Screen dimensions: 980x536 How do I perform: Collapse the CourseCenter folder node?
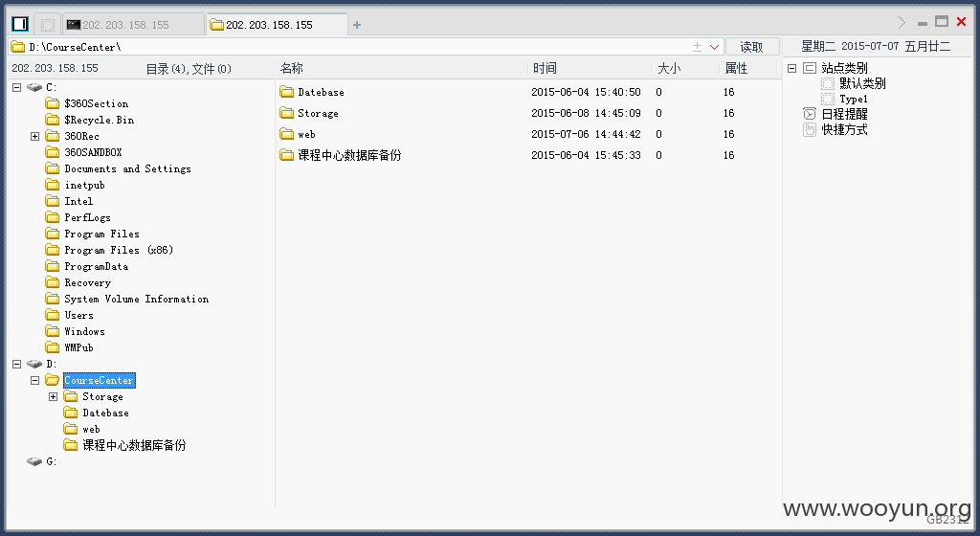tap(35, 380)
